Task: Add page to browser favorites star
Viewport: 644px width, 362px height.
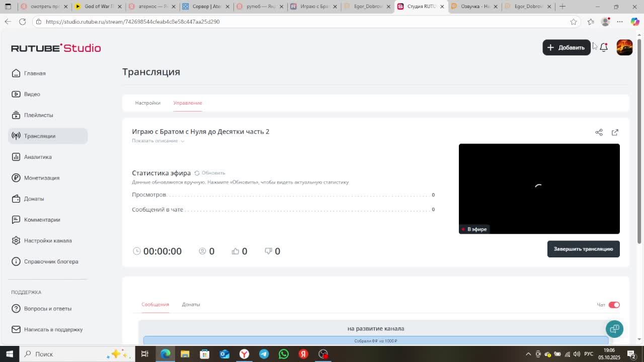Action: [x=574, y=22]
